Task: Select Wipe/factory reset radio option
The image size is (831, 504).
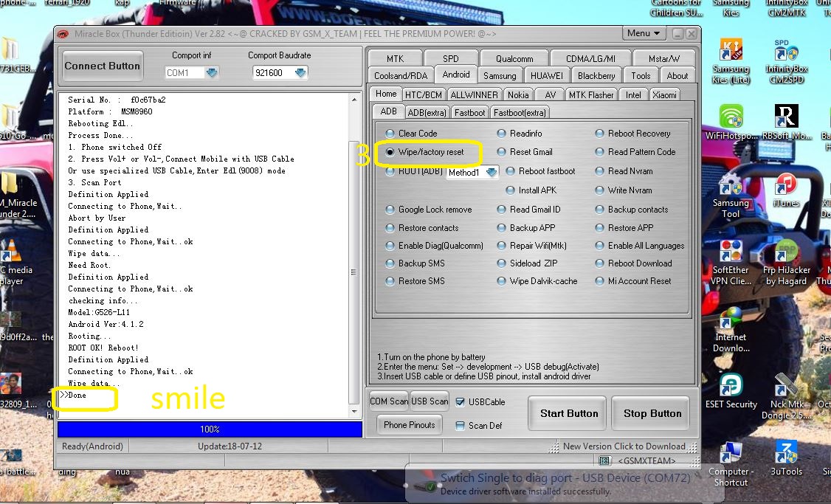Action: (x=390, y=152)
